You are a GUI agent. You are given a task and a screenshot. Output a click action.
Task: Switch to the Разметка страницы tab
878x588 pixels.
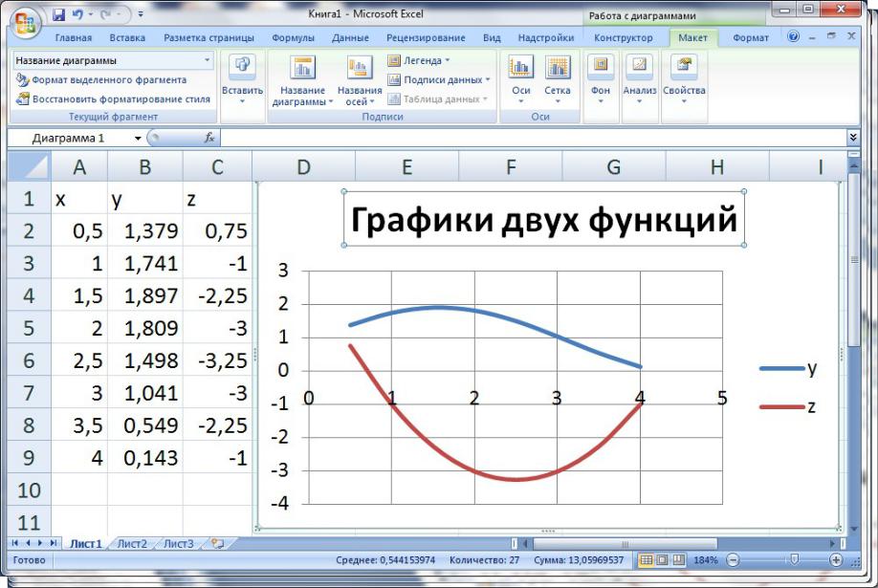click(x=209, y=37)
